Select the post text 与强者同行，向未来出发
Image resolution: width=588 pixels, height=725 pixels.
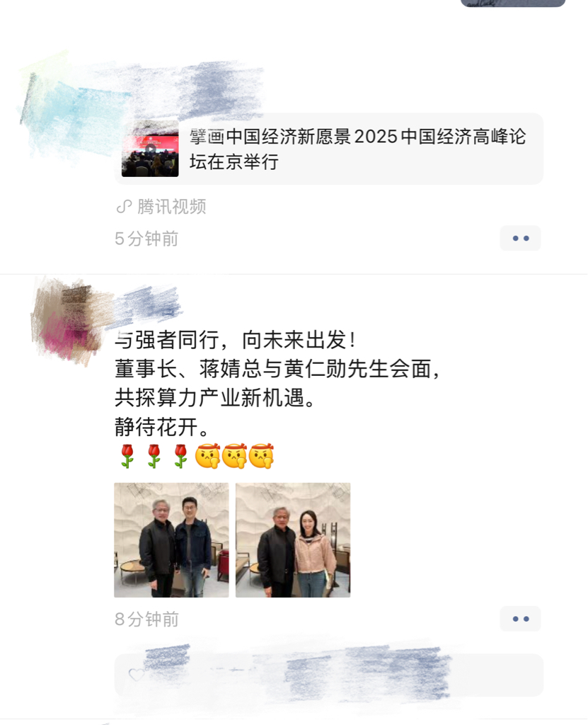pyautogui.click(x=235, y=341)
